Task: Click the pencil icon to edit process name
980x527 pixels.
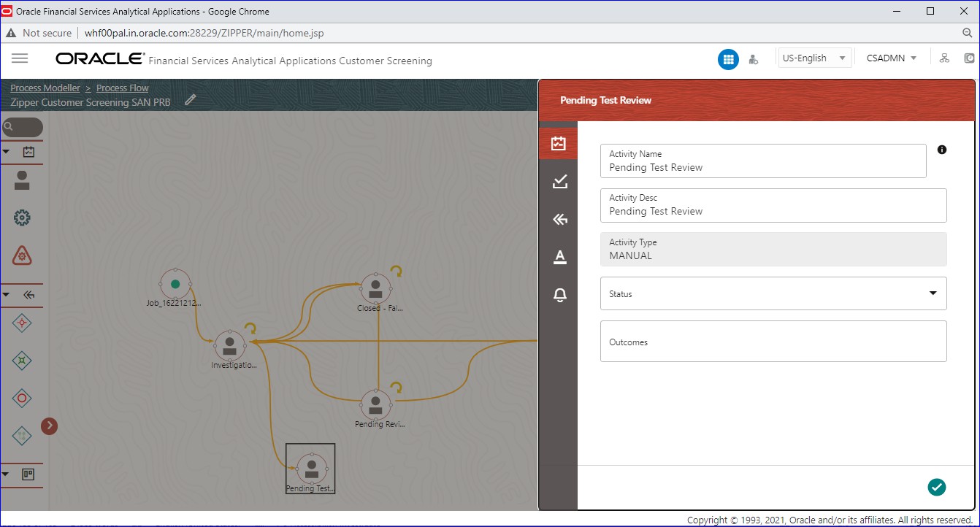Action: coord(191,99)
